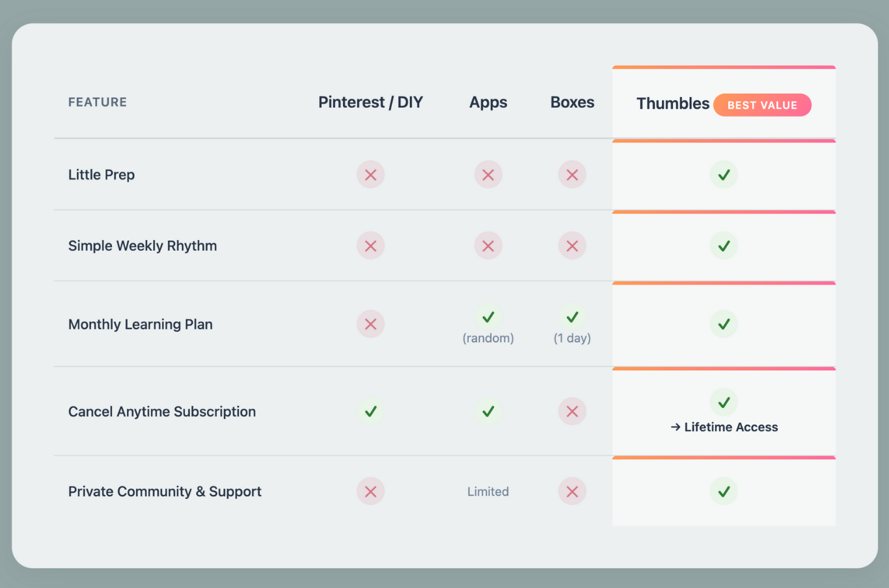The width and height of the screenshot is (889, 588).
Task: Click Thumbles checkmark for Simple Weekly Rhythm
Action: pyautogui.click(x=724, y=246)
